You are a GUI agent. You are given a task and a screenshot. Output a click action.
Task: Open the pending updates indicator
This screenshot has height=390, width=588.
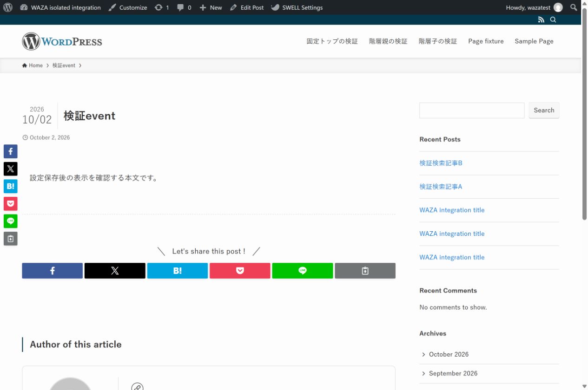[162, 7]
